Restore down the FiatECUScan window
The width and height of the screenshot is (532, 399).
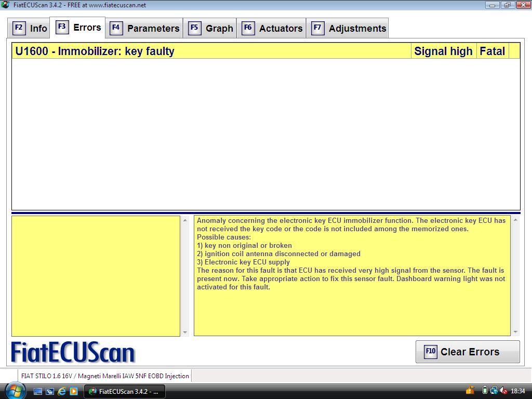[508, 5]
